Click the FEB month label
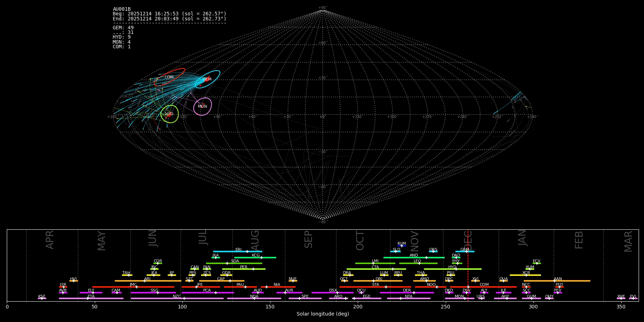Image resolution: width=644 pixels, height=322 pixels. click(579, 240)
